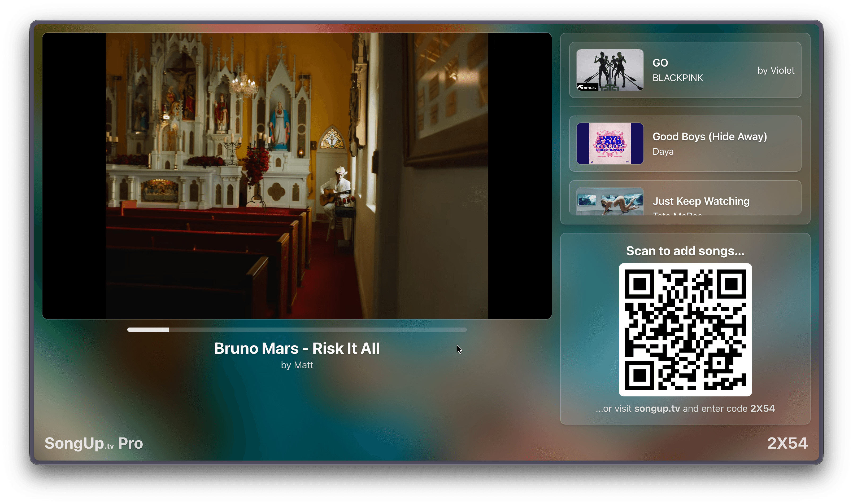Select Good Boys (Hide Away) queue entry

(x=709, y=136)
